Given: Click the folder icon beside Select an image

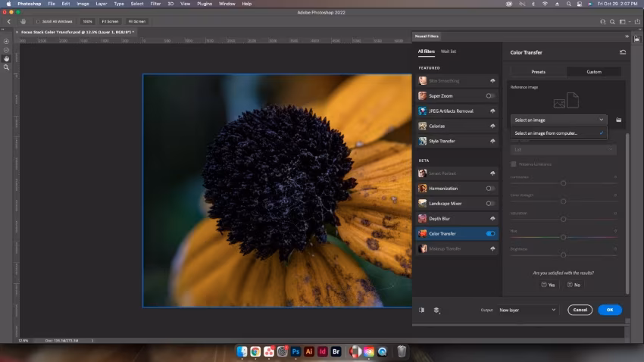Looking at the screenshot, I should 619,120.
